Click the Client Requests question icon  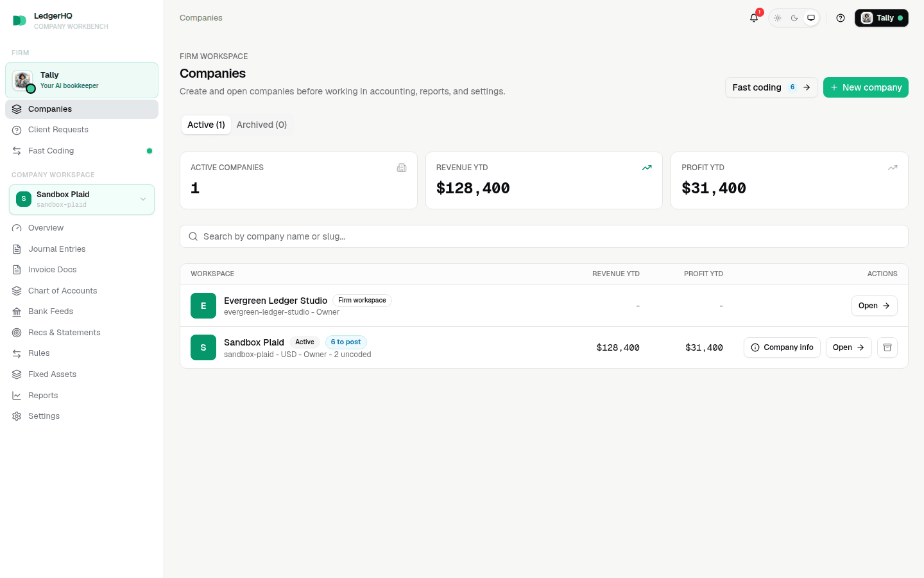[17, 130]
